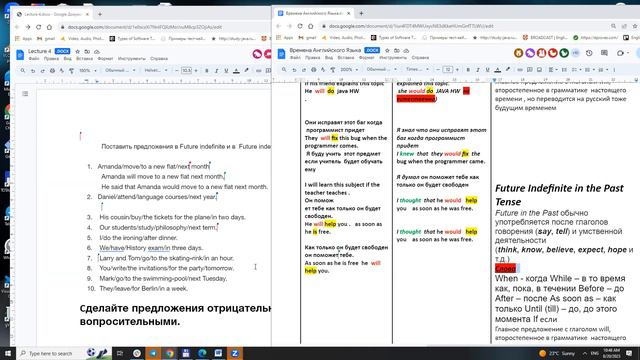Decrease font size in Lecture 4 toolbar
The height and width of the screenshot is (360, 640).
point(177,71)
